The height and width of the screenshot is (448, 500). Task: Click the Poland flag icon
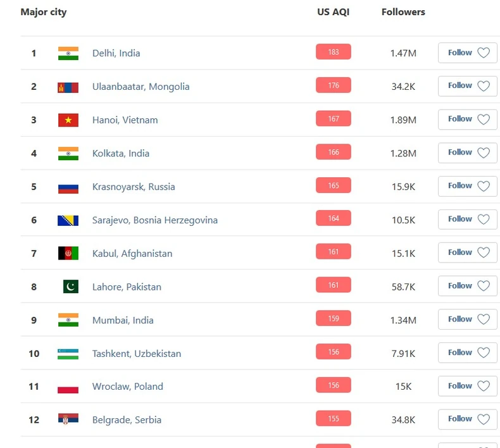(x=68, y=387)
